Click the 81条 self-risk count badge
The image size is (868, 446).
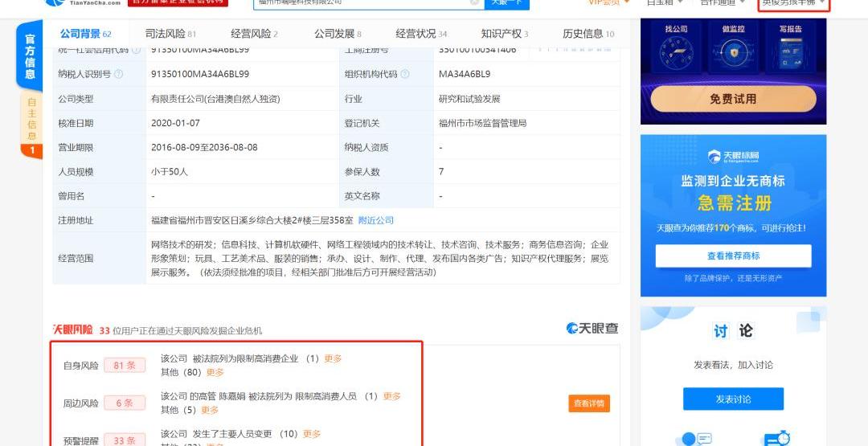tap(124, 366)
